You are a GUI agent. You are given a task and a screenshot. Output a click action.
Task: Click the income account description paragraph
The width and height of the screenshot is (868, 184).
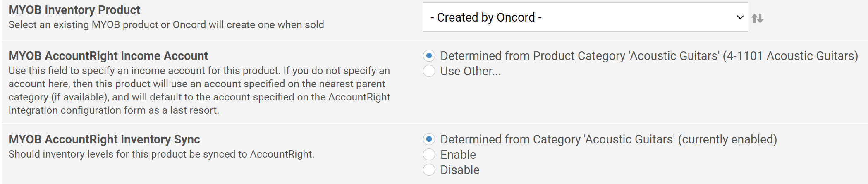[x=199, y=91]
